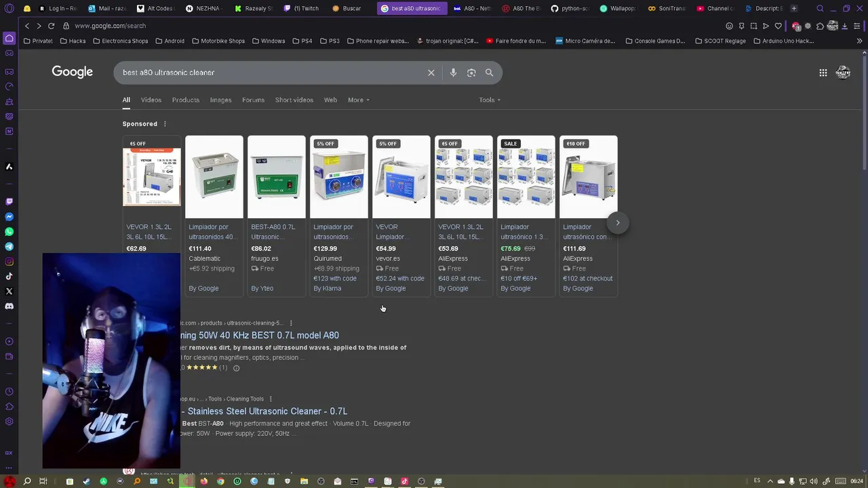Show hidden bookmarks with double chevron
This screenshot has width=868, height=488.
[x=859, y=41]
